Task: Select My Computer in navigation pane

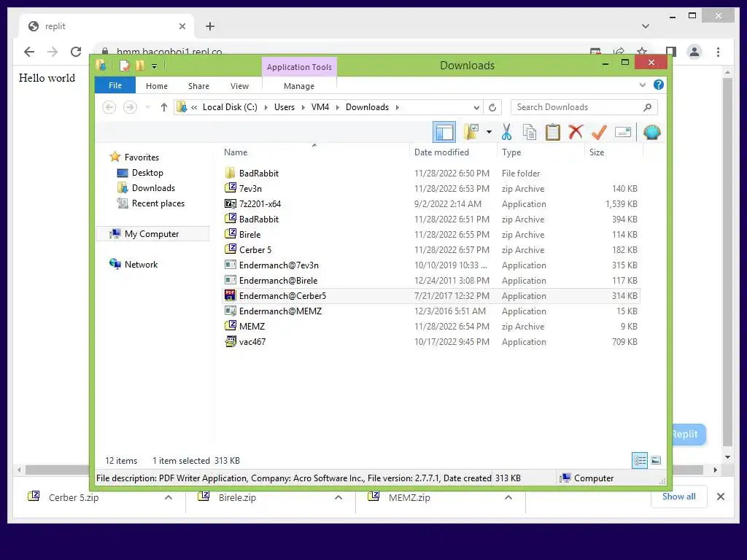Action: pyautogui.click(x=152, y=234)
